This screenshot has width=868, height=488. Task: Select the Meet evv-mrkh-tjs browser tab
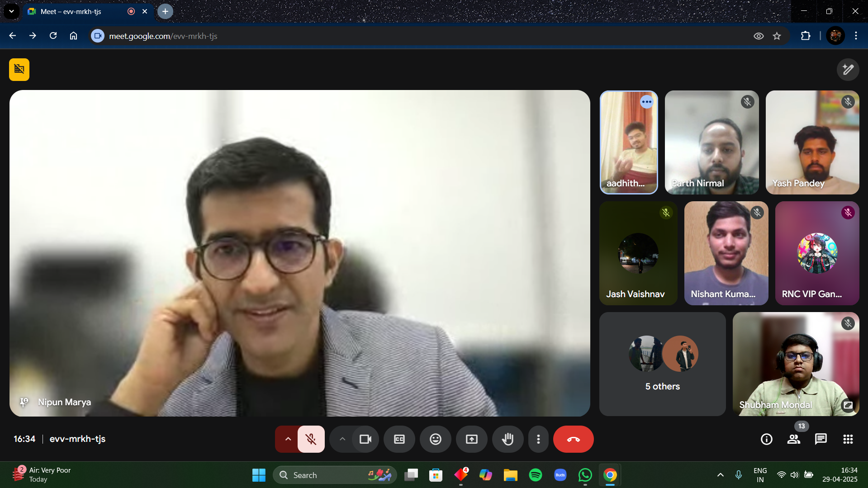coord(77,12)
